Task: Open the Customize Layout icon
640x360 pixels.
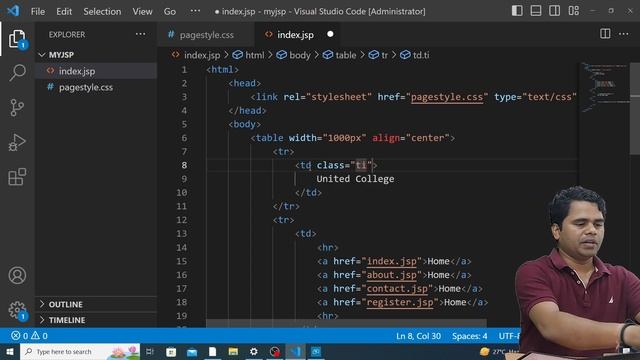Action: (573, 11)
